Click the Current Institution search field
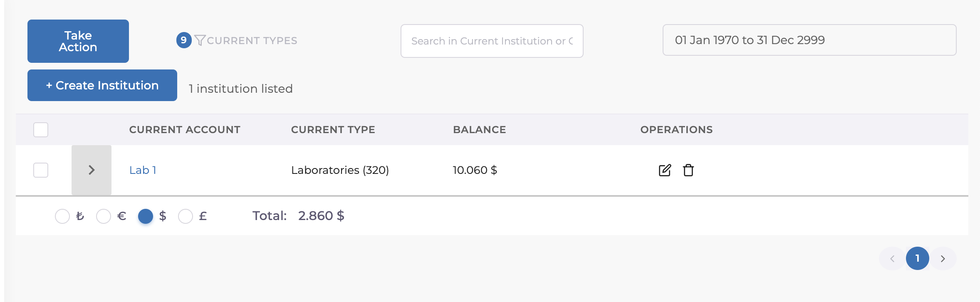980x302 pixels. coord(492,41)
